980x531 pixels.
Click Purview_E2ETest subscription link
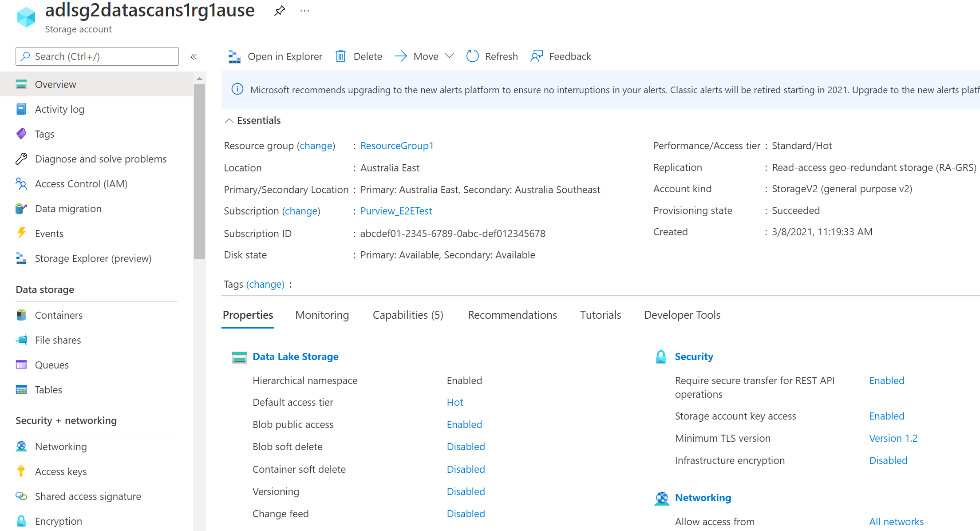[396, 210]
